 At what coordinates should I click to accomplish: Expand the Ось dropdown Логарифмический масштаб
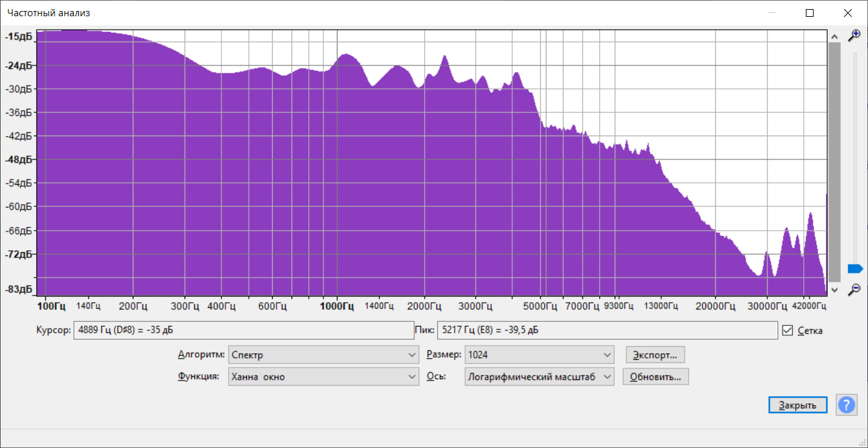[x=540, y=377]
